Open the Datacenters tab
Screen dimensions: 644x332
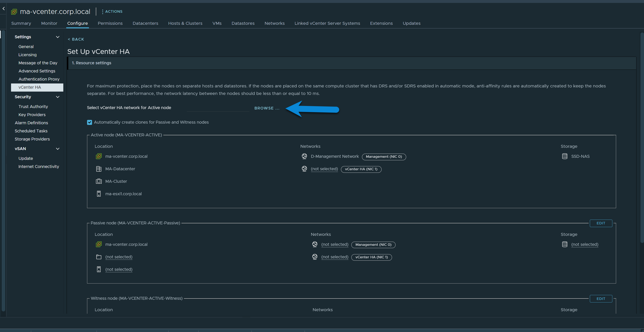coord(146,23)
